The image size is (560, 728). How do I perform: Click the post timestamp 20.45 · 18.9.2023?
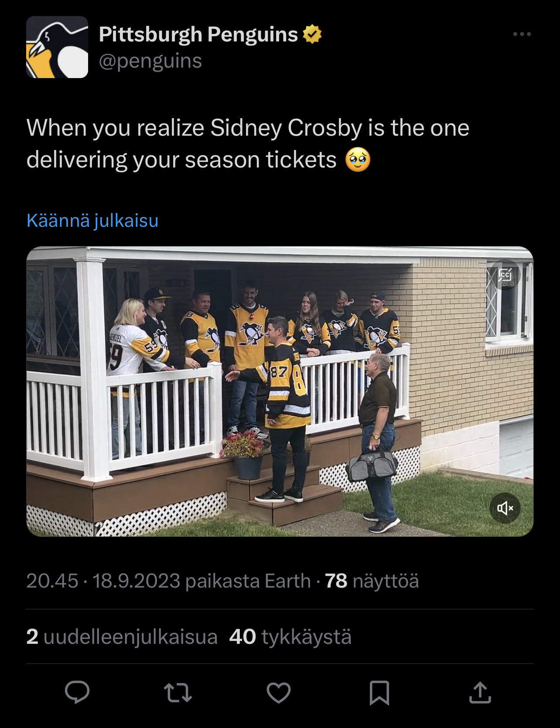103,581
